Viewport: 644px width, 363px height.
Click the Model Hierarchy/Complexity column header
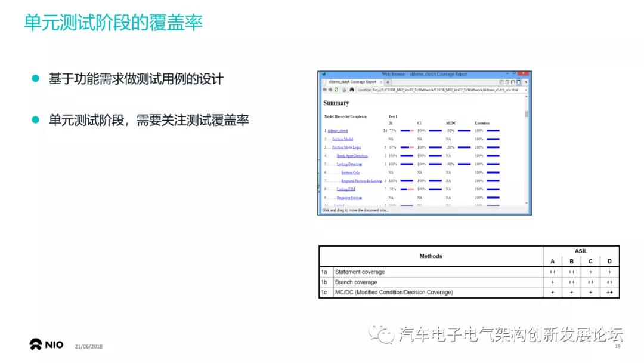345,117
